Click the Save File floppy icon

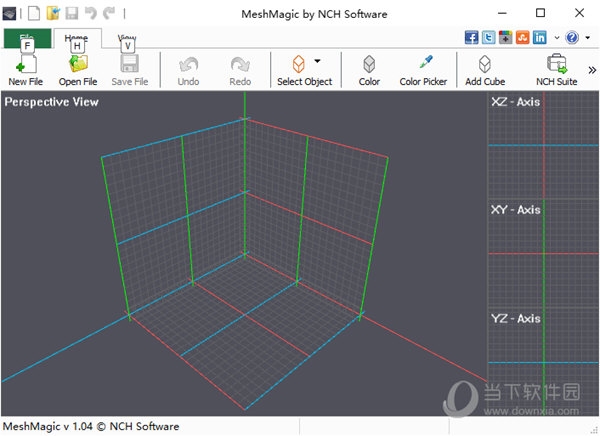(130, 64)
